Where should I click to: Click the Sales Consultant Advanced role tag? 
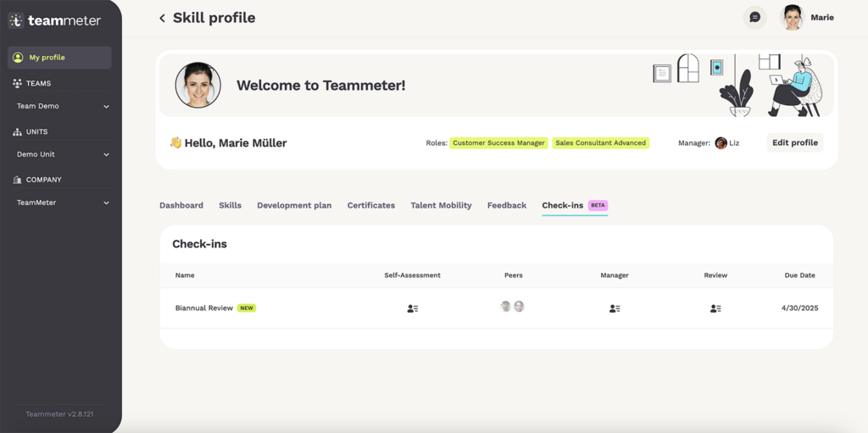(601, 143)
